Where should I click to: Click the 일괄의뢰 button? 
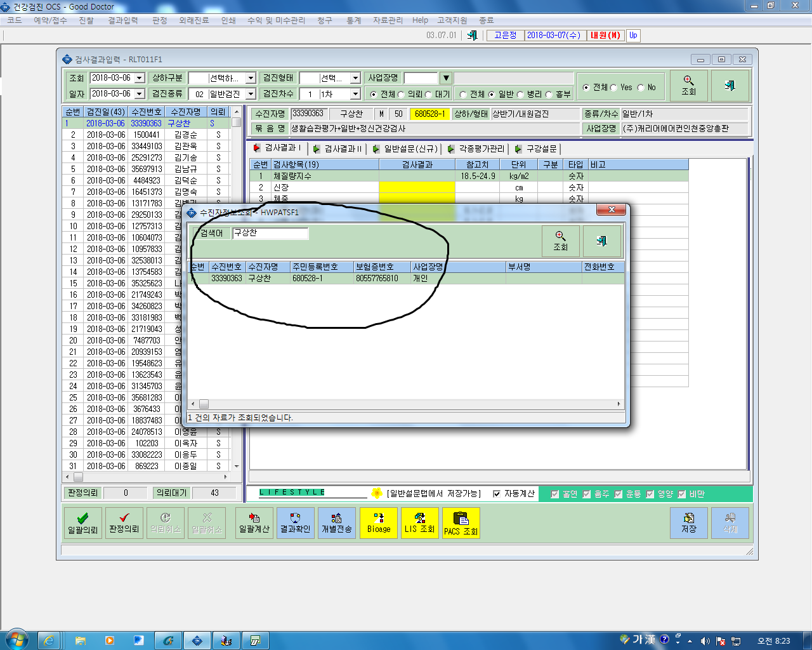pyautogui.click(x=83, y=523)
